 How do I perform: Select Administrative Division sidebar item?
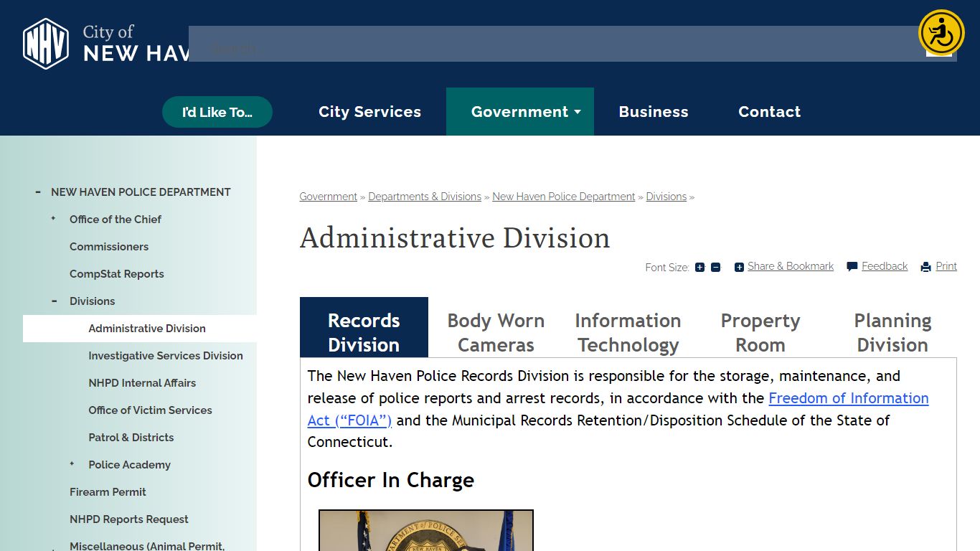click(x=147, y=329)
